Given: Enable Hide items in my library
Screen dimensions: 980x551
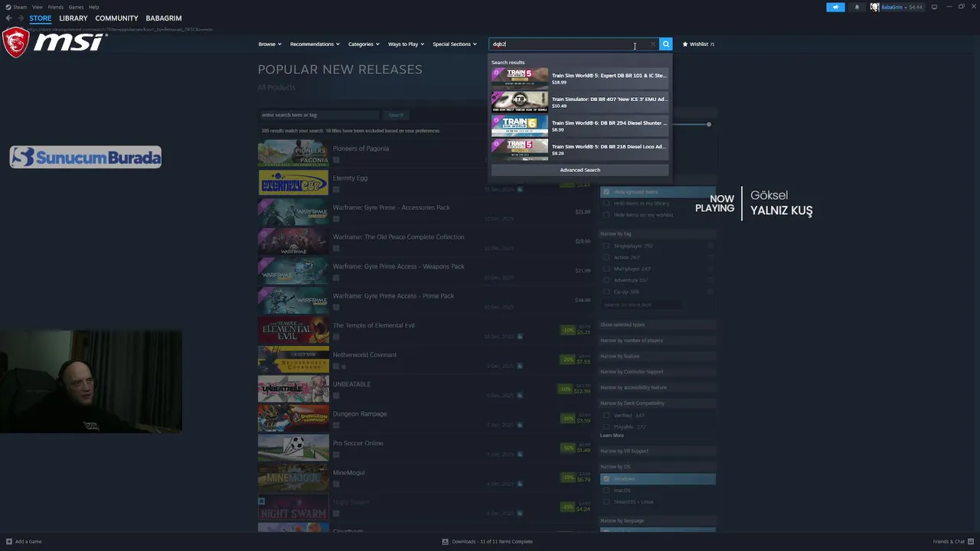Looking at the screenshot, I should click(606, 204).
